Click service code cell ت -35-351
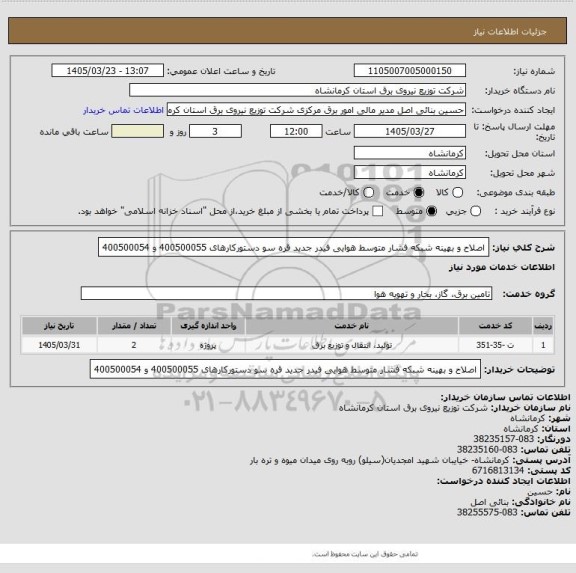The image size is (576, 573). click(495, 345)
